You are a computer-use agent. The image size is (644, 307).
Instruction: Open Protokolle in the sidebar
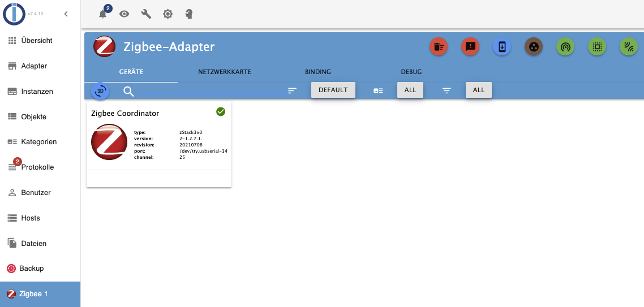(40, 167)
